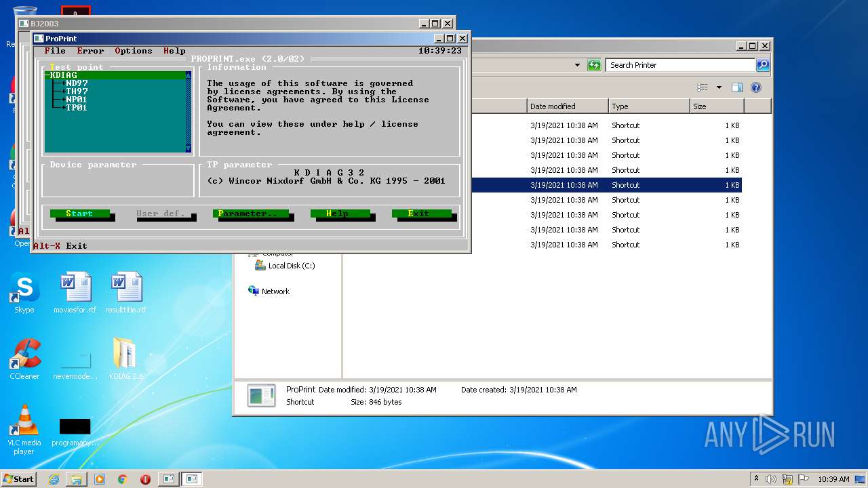Switch to the active ProPrint taskbar button
This screenshot has height=488, width=868.
(x=192, y=479)
